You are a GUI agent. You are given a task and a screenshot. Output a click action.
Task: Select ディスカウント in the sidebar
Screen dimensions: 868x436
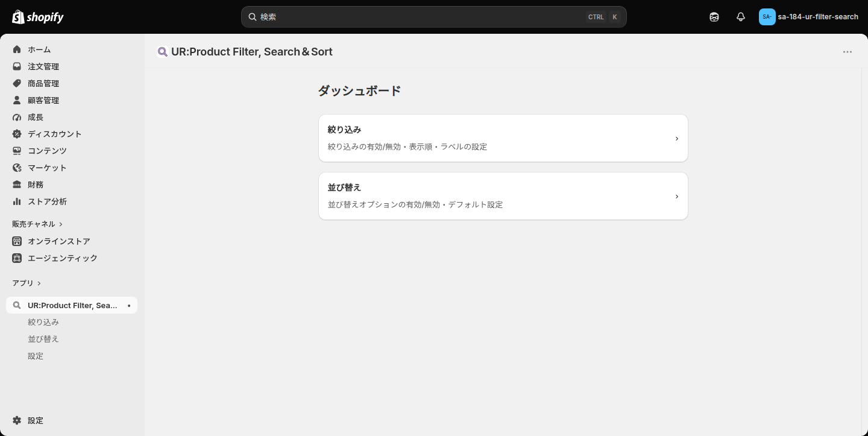72,134
